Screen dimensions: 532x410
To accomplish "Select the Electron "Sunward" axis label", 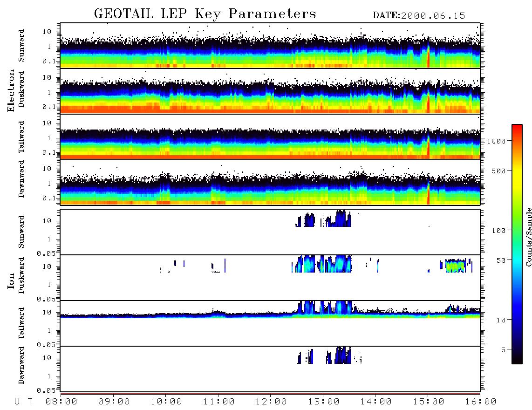I will coord(21,46).
